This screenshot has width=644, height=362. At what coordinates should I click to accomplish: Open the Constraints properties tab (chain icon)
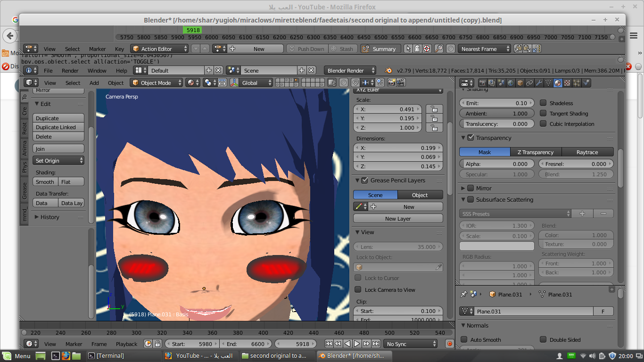529,83
